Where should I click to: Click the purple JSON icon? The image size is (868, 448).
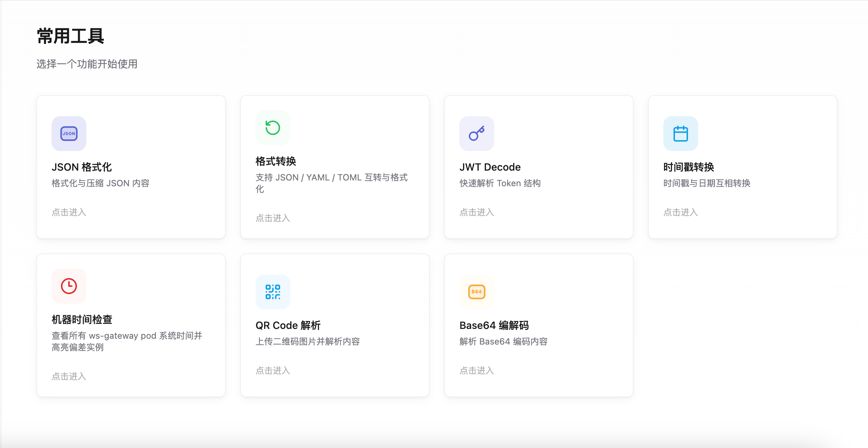69,134
